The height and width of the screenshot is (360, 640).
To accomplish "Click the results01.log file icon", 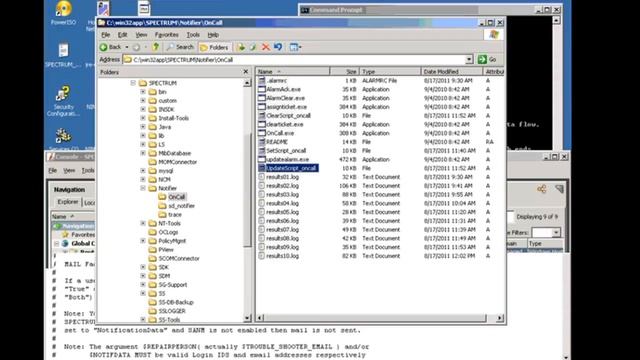I will [262, 177].
